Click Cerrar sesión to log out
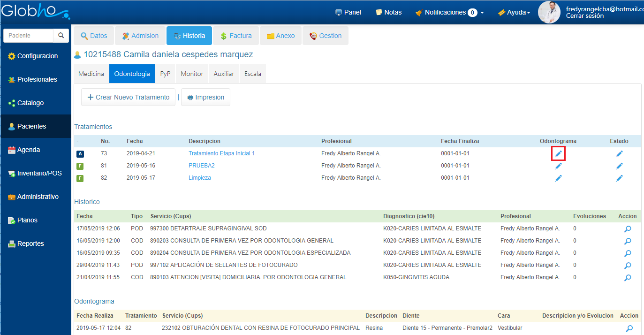The width and height of the screenshot is (644, 335). [584, 16]
